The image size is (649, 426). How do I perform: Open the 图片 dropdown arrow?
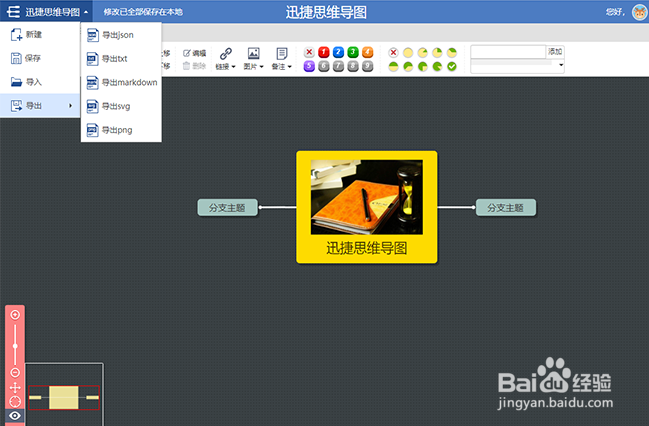click(x=262, y=67)
